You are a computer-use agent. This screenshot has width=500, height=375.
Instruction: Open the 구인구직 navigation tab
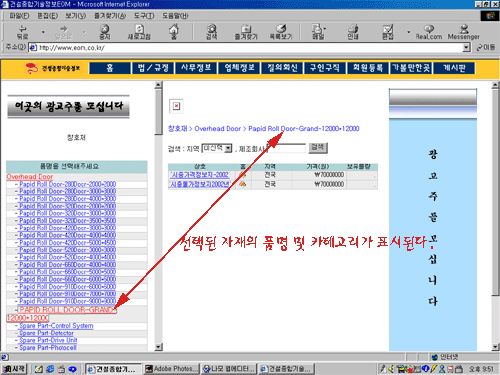tap(325, 68)
